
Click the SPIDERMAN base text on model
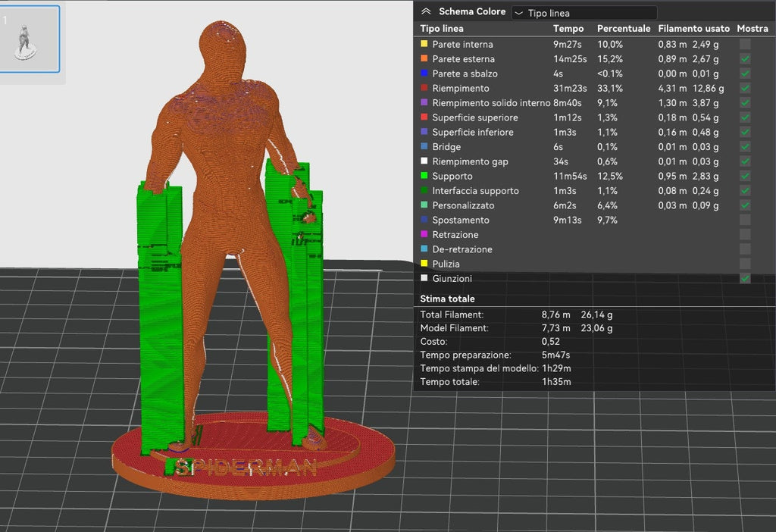point(246,468)
